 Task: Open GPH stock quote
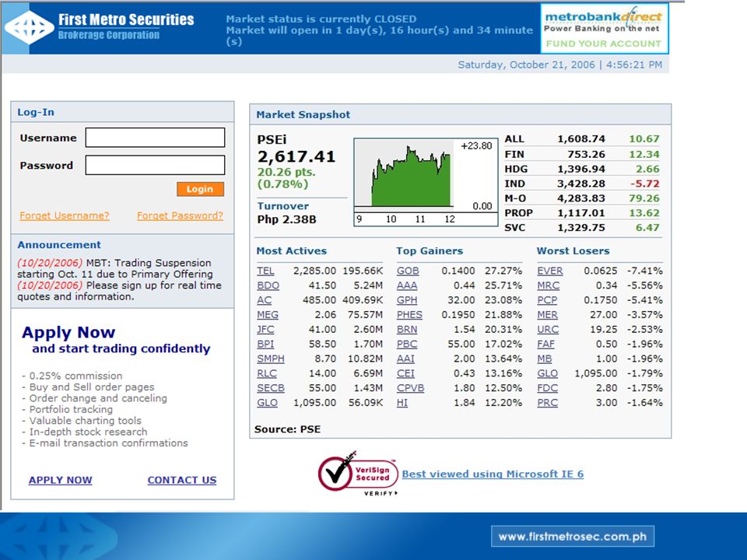click(407, 300)
